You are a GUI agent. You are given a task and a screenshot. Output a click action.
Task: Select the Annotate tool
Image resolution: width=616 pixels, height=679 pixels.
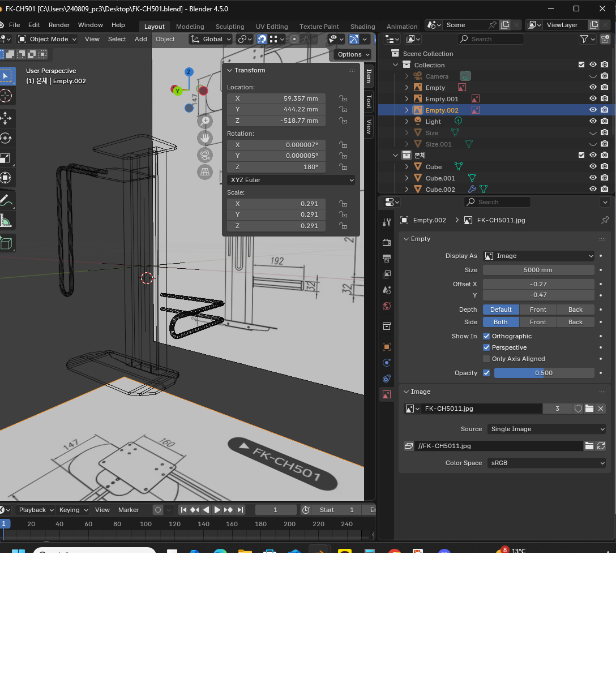click(x=6, y=200)
